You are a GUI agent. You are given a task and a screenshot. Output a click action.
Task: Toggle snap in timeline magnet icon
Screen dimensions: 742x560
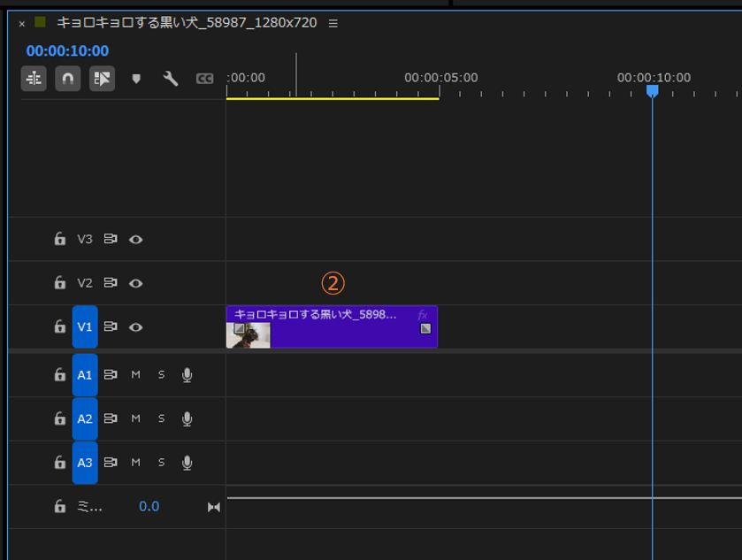point(67,79)
